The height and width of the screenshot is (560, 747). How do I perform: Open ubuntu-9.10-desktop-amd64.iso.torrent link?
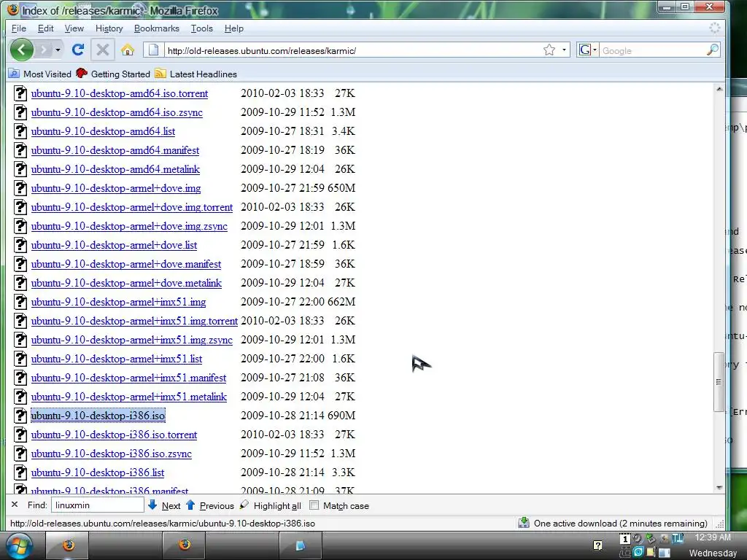click(120, 93)
